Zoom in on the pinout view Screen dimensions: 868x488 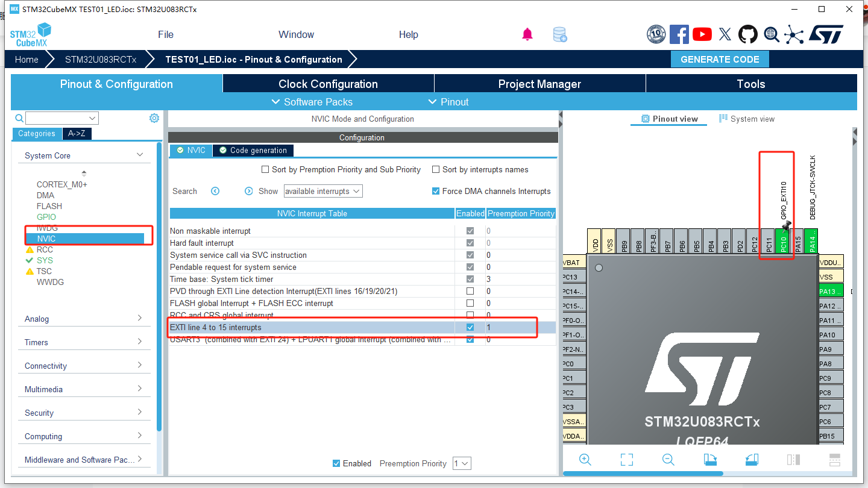pos(585,460)
